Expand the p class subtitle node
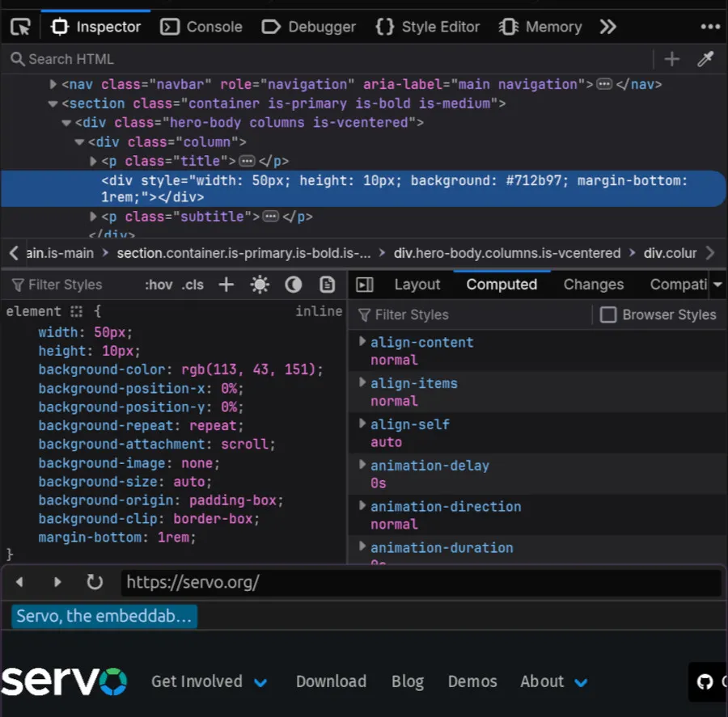The width and height of the screenshot is (728, 717). [x=93, y=217]
